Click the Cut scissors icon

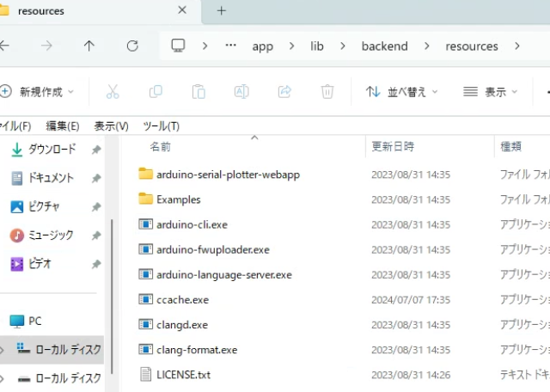[x=113, y=92]
